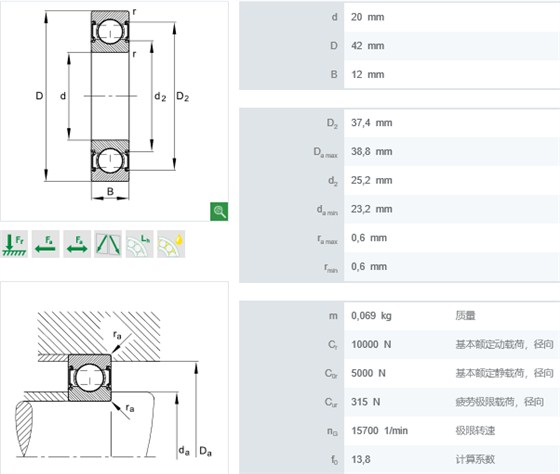
Task: Select the limiting speed 15700 1/min
Action: pyautogui.click(x=379, y=430)
